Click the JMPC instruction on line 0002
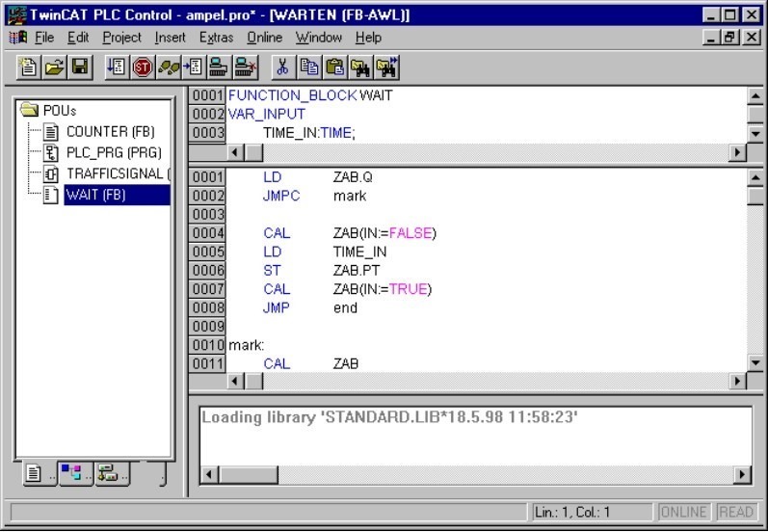The image size is (768, 532). (x=281, y=196)
